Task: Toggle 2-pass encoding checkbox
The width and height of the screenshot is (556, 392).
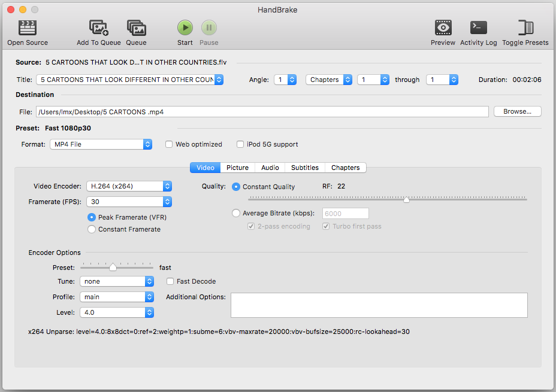Action: 251,226
